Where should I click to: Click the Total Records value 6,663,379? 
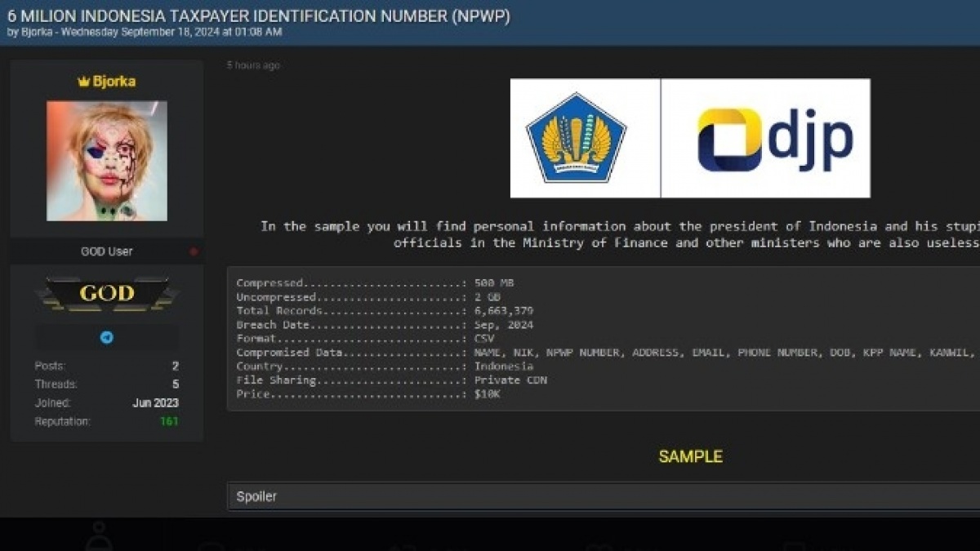504,311
